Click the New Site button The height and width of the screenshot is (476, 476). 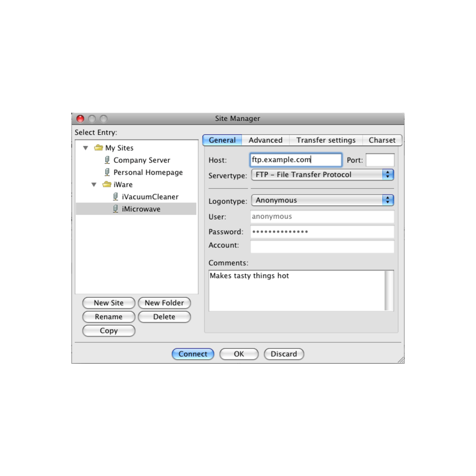pyautogui.click(x=109, y=303)
